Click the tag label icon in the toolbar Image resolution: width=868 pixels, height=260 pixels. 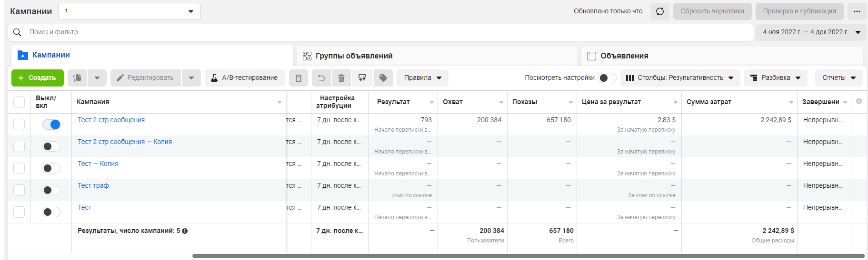point(383,78)
